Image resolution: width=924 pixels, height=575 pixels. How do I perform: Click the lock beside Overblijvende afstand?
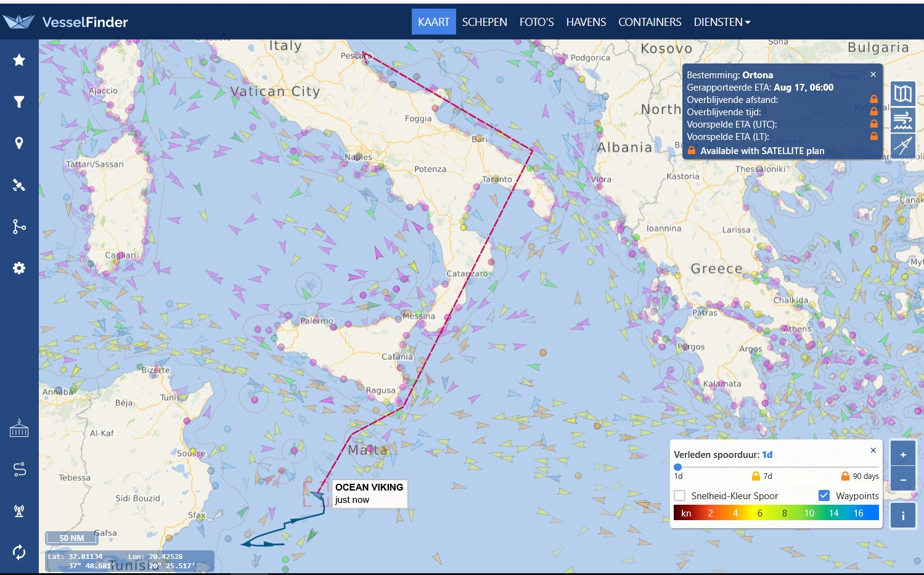pos(873,99)
